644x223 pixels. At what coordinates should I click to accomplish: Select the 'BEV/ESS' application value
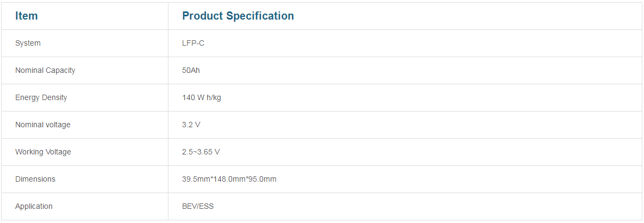[x=198, y=207]
